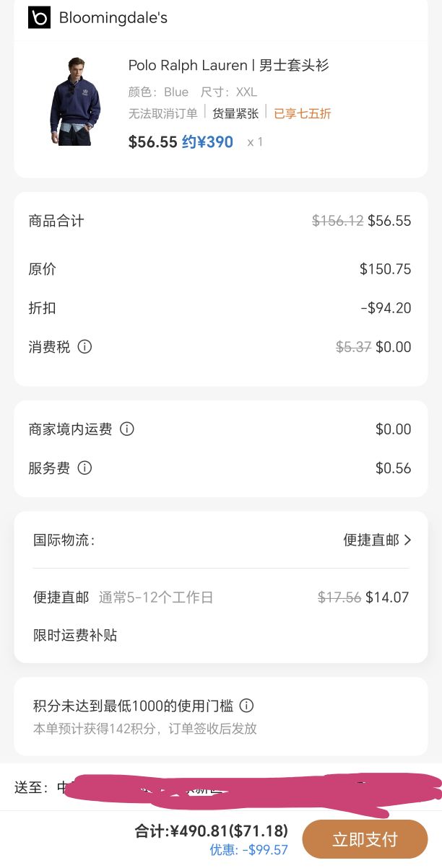Select the 国际物流 shipping row
Image resolution: width=442 pixels, height=868 pixels.
221,540
